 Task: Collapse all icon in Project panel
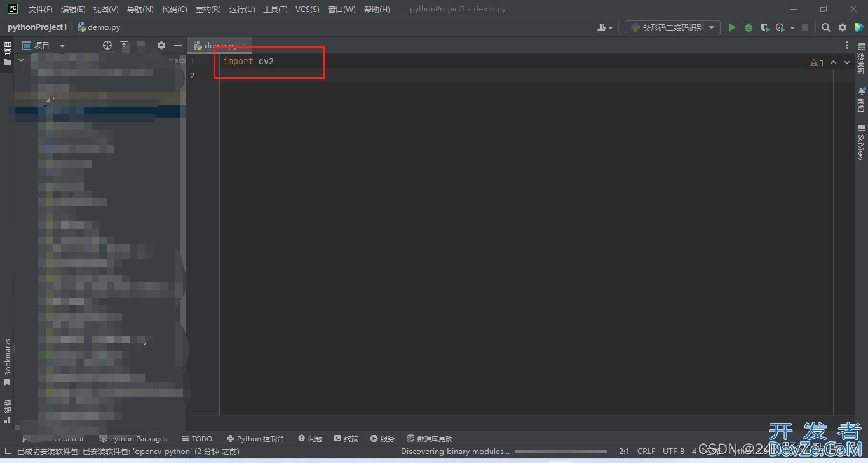tap(124, 45)
